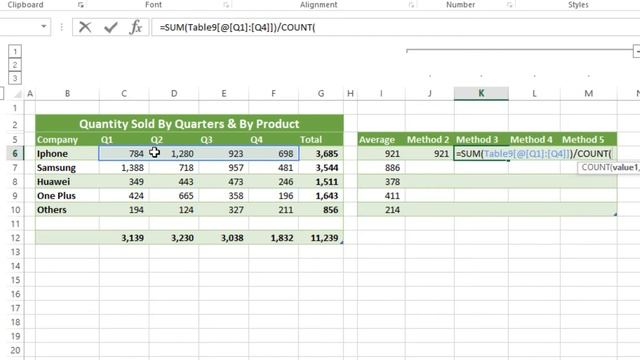Screen dimensions: 640x360
Task: Click the table title Quantity Sold By Quarters
Action: coord(189,124)
